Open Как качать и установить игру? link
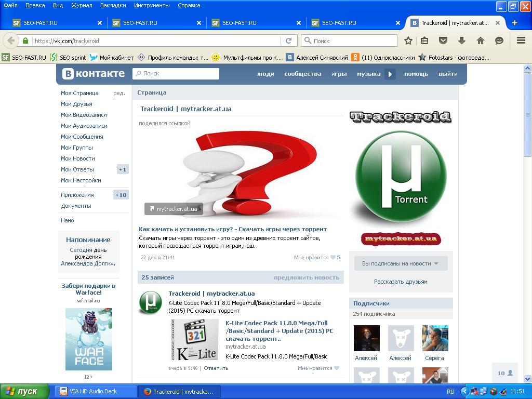The height and width of the screenshot is (399, 532). tap(233, 229)
